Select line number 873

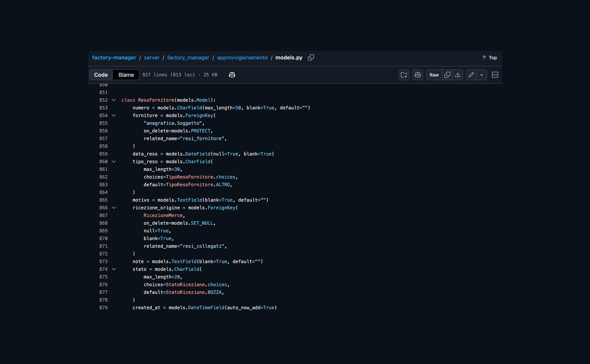[x=103, y=262]
